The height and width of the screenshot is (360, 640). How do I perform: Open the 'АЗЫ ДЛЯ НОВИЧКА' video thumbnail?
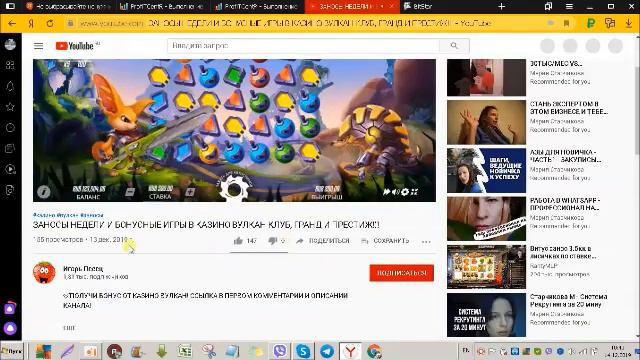[486, 170]
